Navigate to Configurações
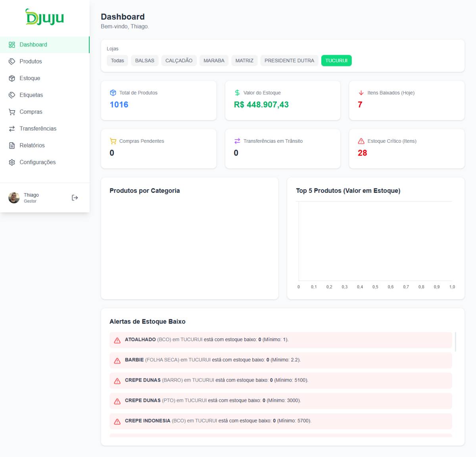 (45, 162)
